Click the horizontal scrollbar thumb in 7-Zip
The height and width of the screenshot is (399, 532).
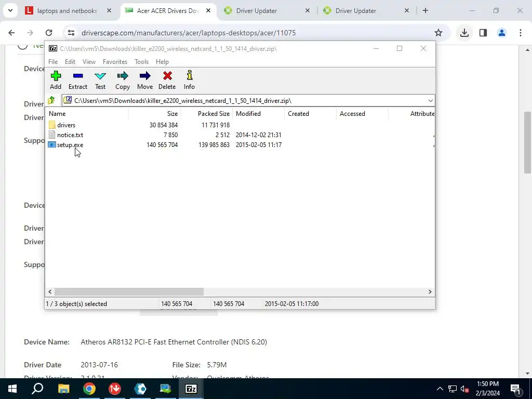pyautogui.click(x=129, y=292)
